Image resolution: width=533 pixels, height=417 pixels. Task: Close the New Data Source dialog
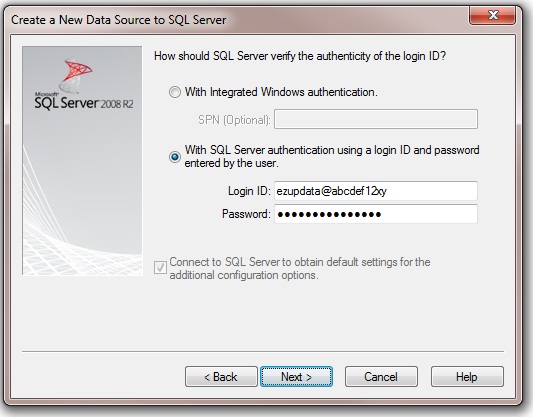(x=492, y=15)
